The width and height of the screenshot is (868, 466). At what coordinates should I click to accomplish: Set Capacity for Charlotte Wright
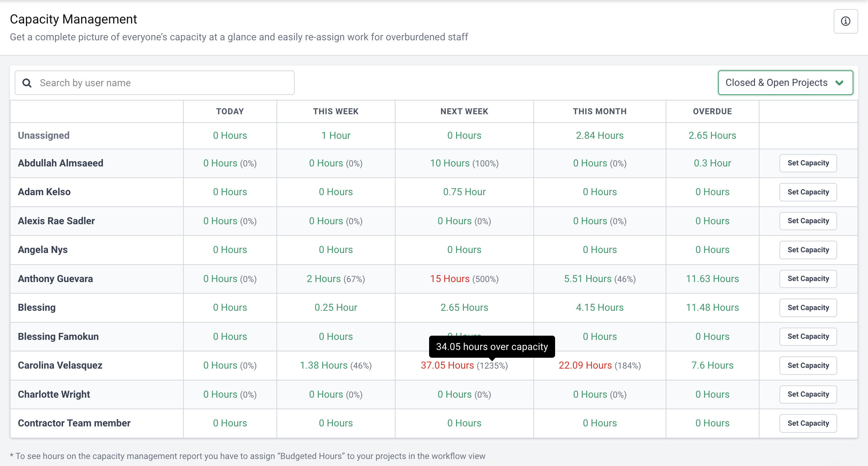[x=808, y=395]
